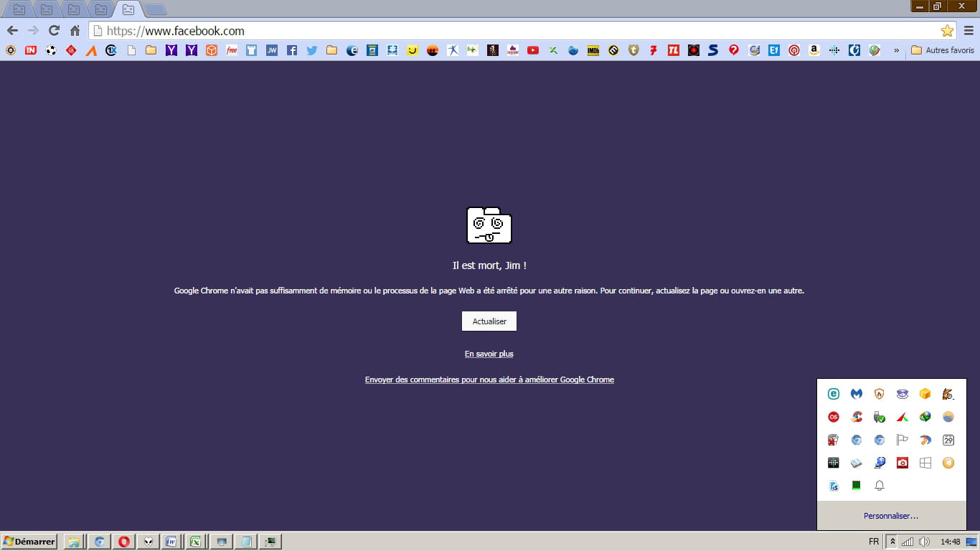
Task: Go to the home page icon
Action: [x=75, y=31]
